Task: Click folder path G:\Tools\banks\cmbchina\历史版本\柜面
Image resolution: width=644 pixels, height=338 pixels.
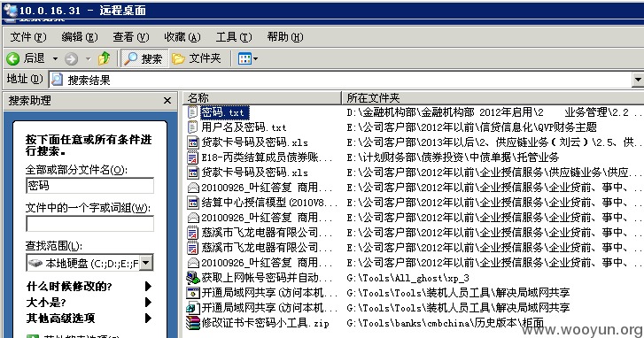Action: [445, 323]
